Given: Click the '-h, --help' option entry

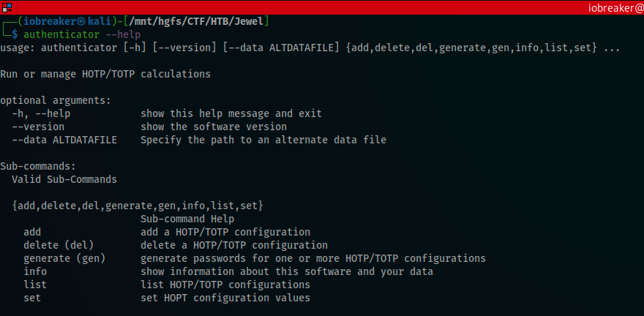Looking at the screenshot, I should (x=41, y=113).
